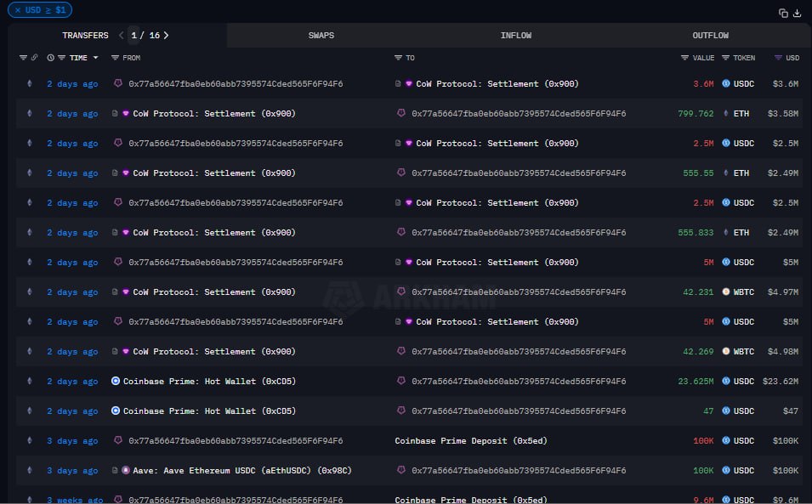The image size is (812, 504).
Task: Click the link icon in header row
Action: (x=34, y=58)
